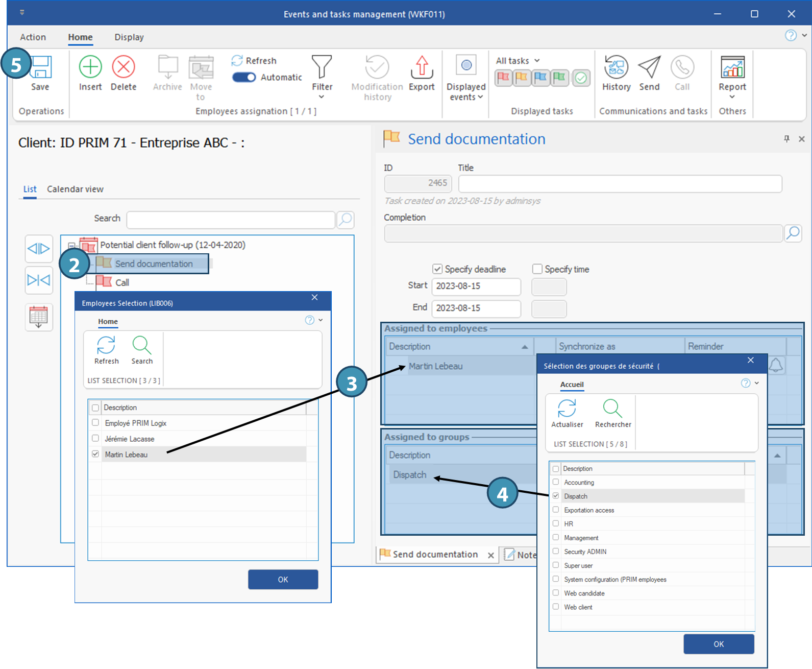Switch to Calendar view tab

point(75,189)
